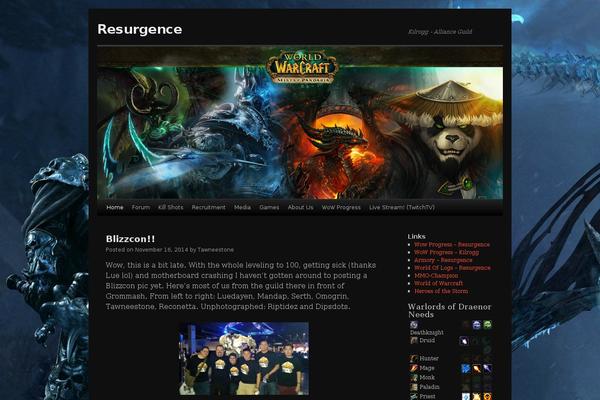Click the Blizzcon guild group photo

tap(244, 359)
